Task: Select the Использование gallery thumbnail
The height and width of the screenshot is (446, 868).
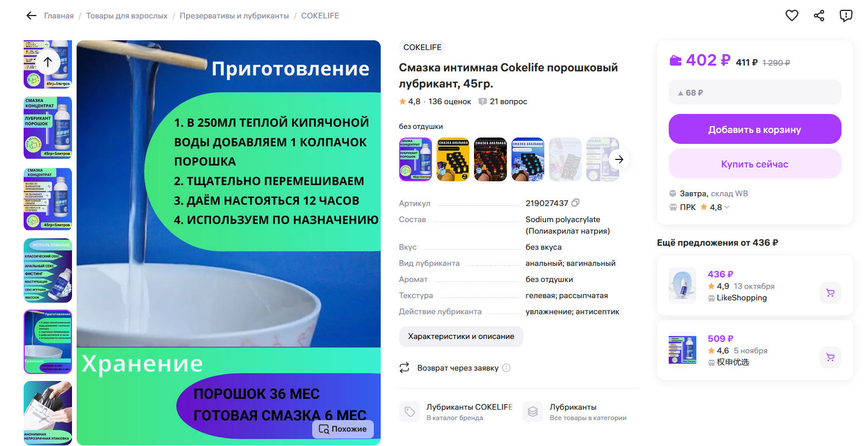Action: coord(48,270)
